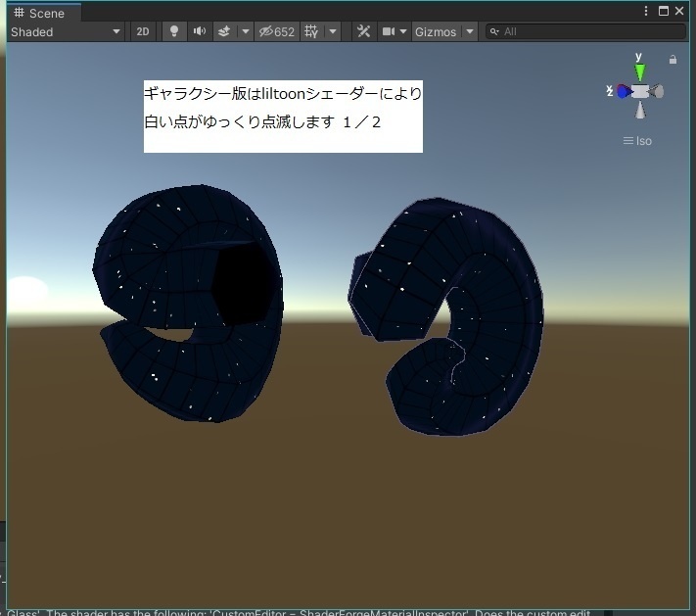Screen dimensions: 696x616
Task: Toggle the scene rotation lock icon
Action: pos(673,60)
